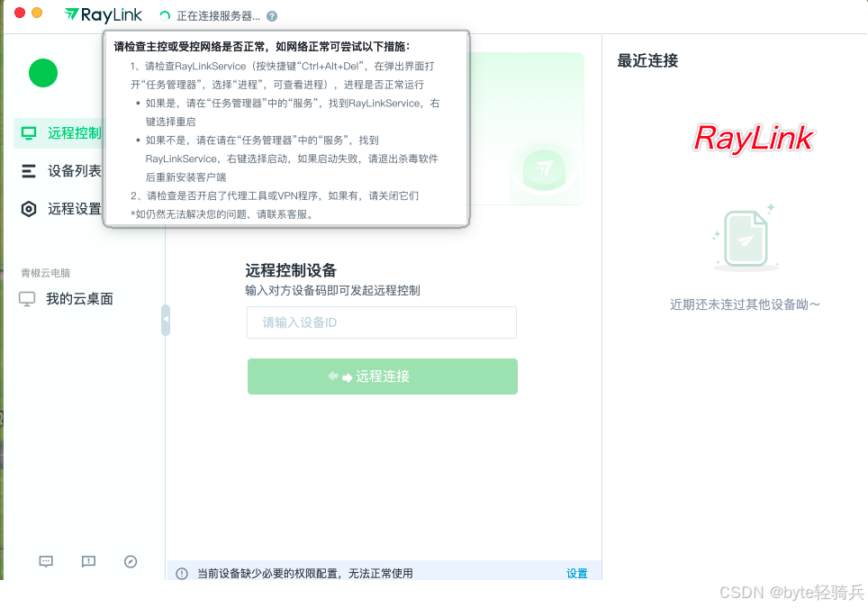The width and height of the screenshot is (868, 608).
Task: Collapse the sidebar with the arrow handle
Action: 166,320
